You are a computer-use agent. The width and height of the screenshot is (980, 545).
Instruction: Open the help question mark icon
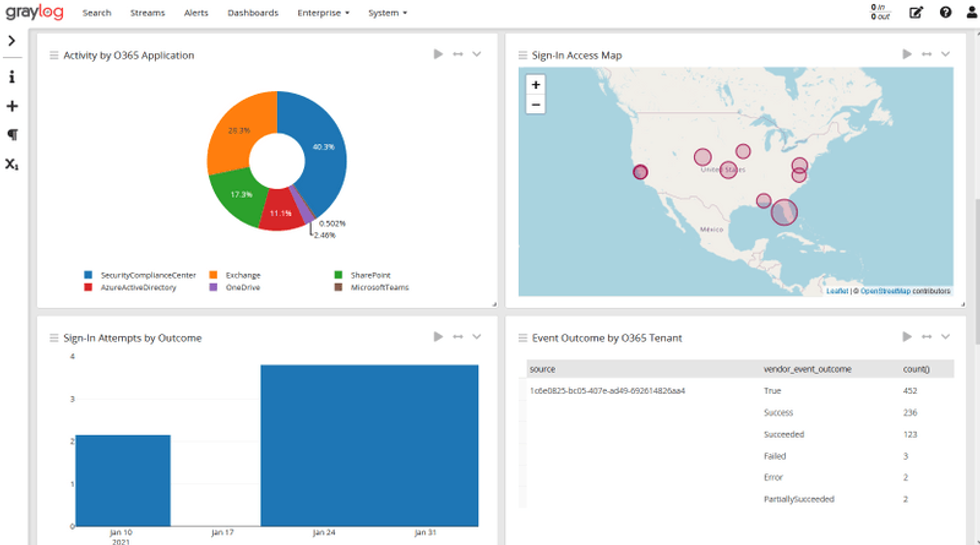click(945, 13)
